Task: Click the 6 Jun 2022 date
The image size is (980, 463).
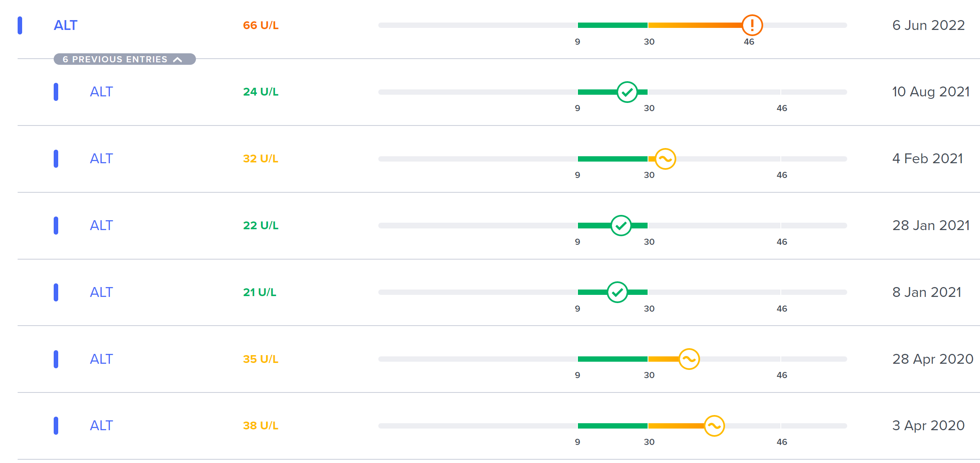Action: pos(928,25)
